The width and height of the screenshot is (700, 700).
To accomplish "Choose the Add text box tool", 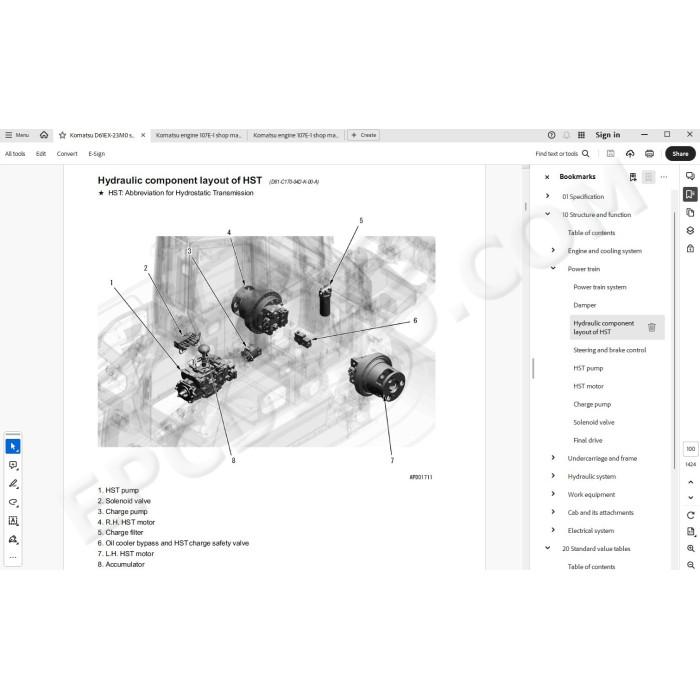I will pyautogui.click(x=13, y=521).
